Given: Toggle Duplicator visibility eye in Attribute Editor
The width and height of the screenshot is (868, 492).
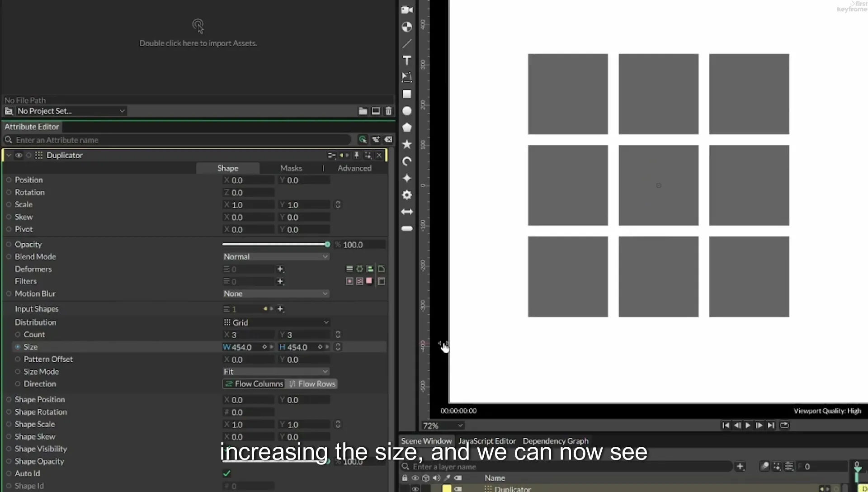Looking at the screenshot, I should pyautogui.click(x=19, y=155).
